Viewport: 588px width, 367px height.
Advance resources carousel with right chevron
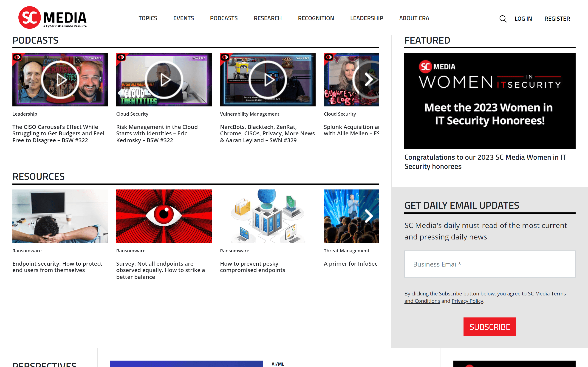click(x=369, y=216)
